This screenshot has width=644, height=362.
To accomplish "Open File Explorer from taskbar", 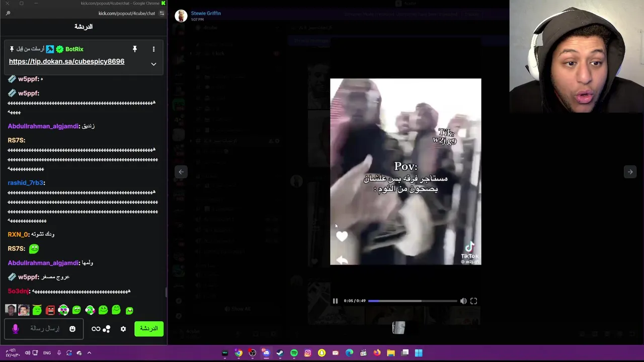I will [x=391, y=353].
